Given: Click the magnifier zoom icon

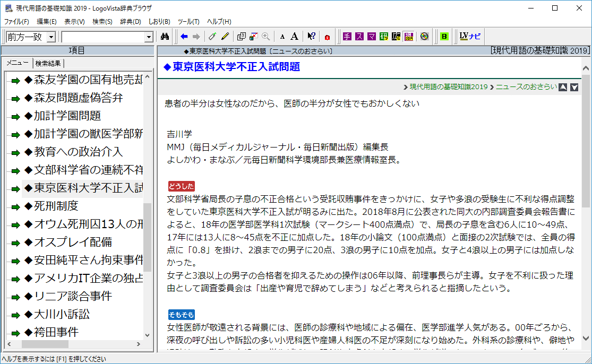Looking at the screenshot, I should (266, 37).
